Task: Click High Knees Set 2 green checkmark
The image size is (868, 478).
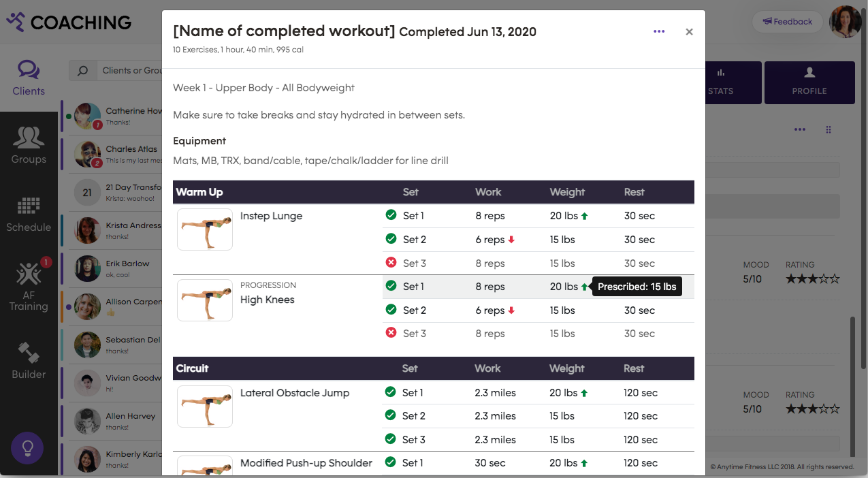Action: coord(391,310)
